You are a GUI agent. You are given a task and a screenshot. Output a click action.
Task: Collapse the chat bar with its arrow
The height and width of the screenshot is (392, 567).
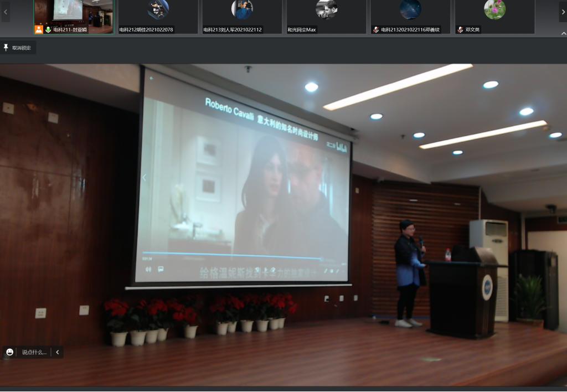57,352
